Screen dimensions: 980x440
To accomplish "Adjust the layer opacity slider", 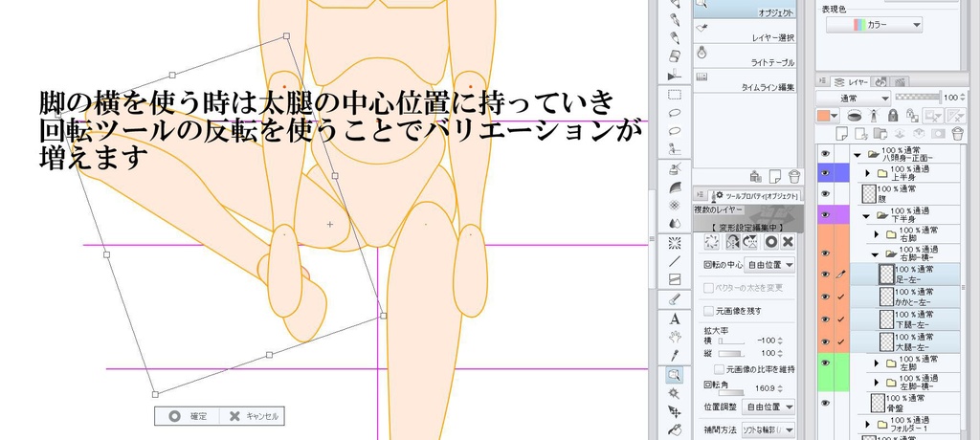I will [918, 97].
